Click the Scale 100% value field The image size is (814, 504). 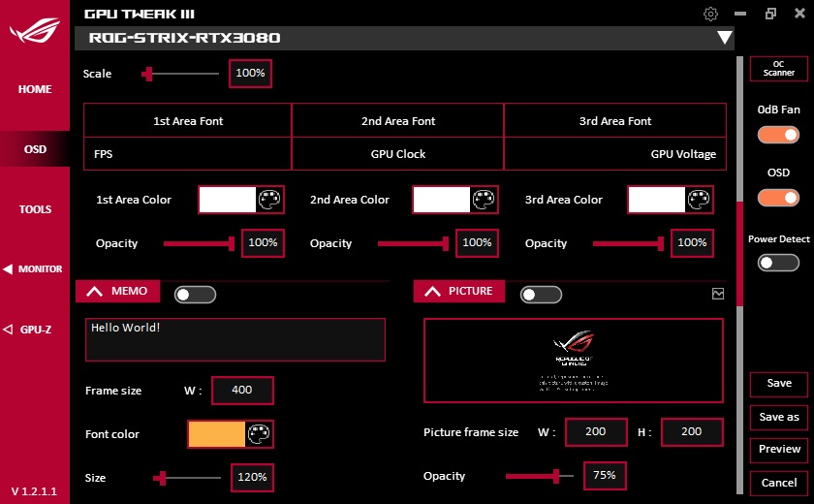click(x=250, y=74)
